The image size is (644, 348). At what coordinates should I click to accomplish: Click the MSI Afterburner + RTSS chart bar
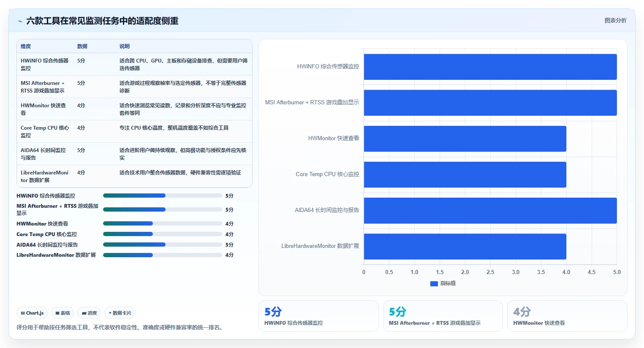click(x=490, y=103)
